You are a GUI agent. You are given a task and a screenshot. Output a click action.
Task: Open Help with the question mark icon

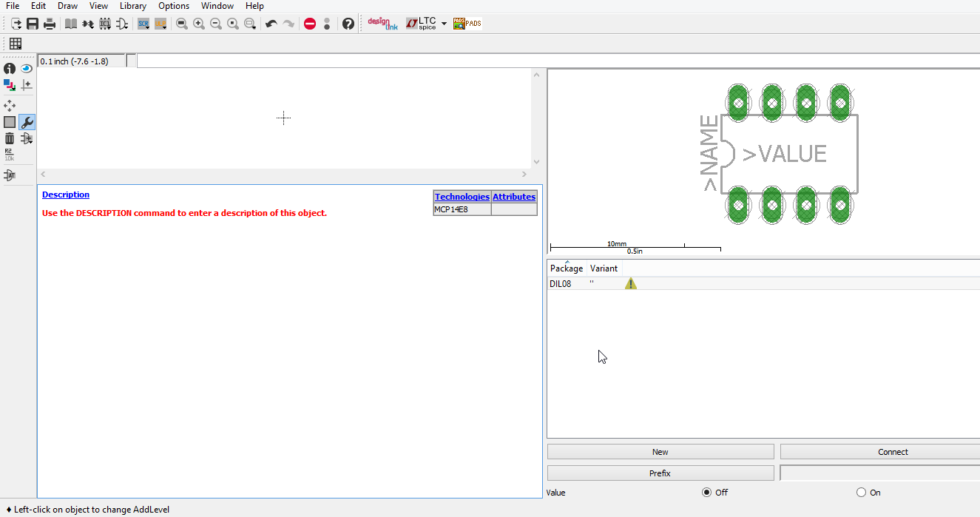point(348,24)
